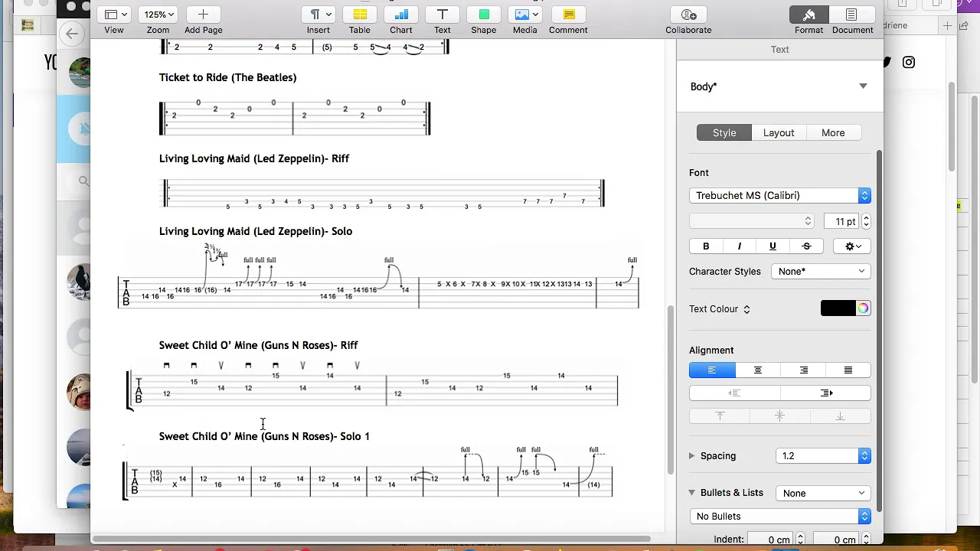Open advanced text options gear menu
Image resolution: width=980 pixels, height=551 pixels.
852,246
